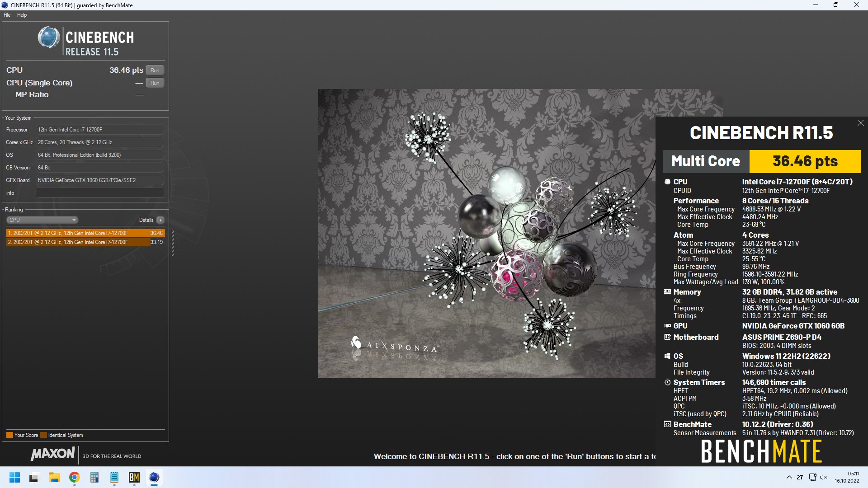868x488 pixels.
Task: Click the CB Version 64 Bit field
Action: pos(99,168)
